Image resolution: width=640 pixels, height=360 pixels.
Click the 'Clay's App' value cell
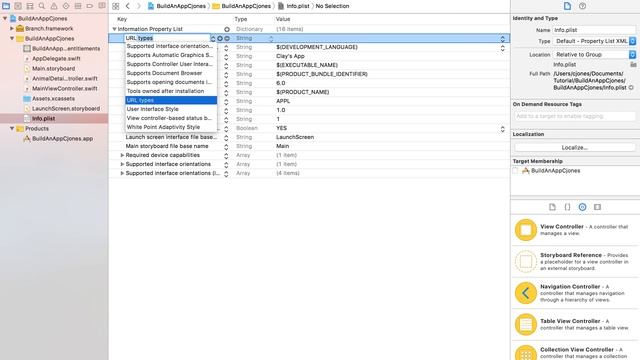click(290, 56)
